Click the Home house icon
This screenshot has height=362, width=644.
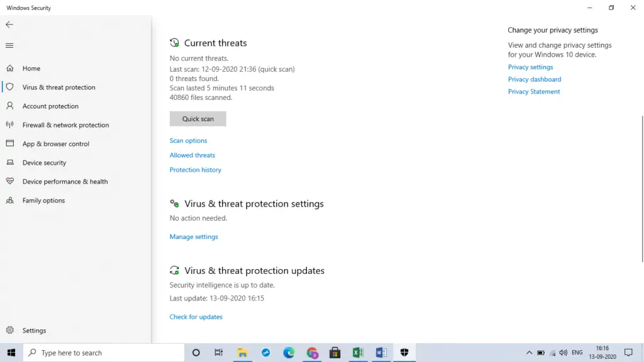tap(10, 68)
